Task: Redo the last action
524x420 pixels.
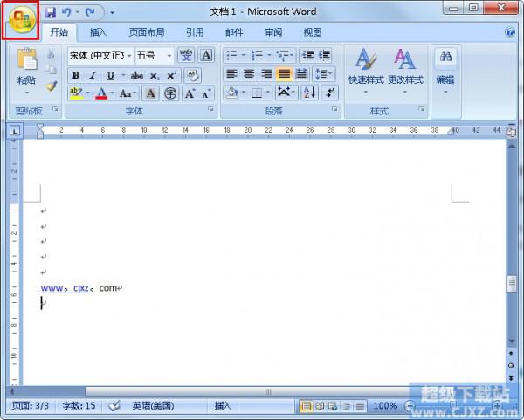Action: pos(90,13)
